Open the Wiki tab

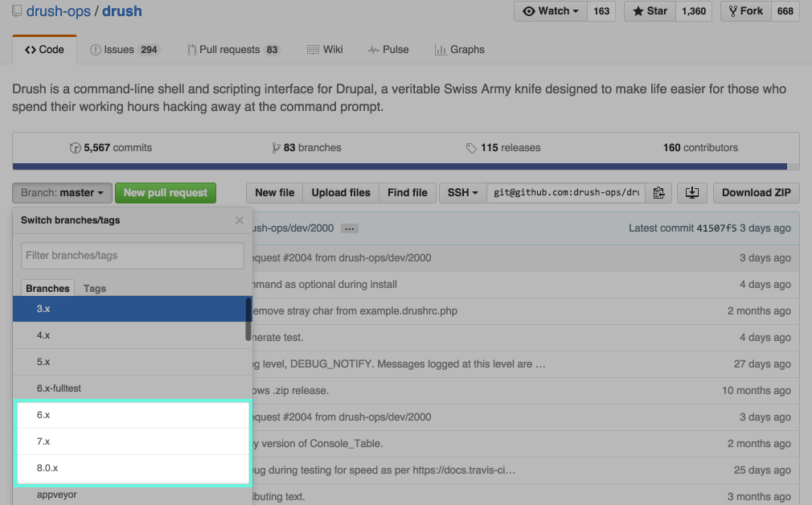(x=325, y=50)
